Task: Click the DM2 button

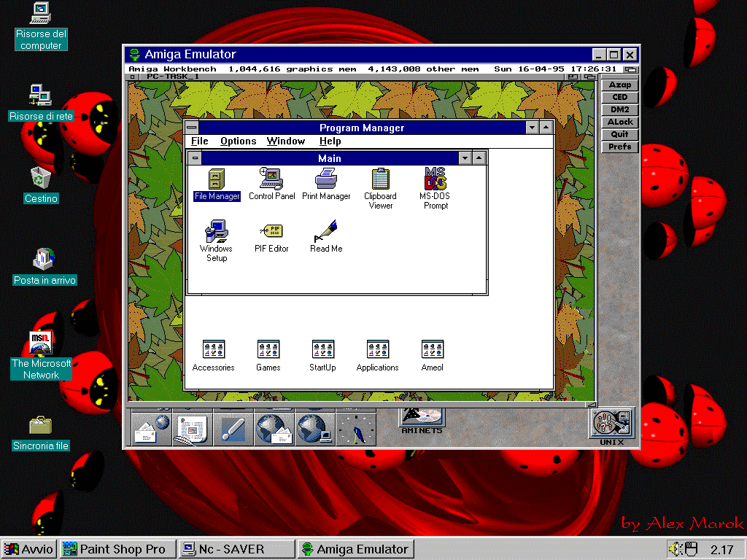Action: pos(620,109)
